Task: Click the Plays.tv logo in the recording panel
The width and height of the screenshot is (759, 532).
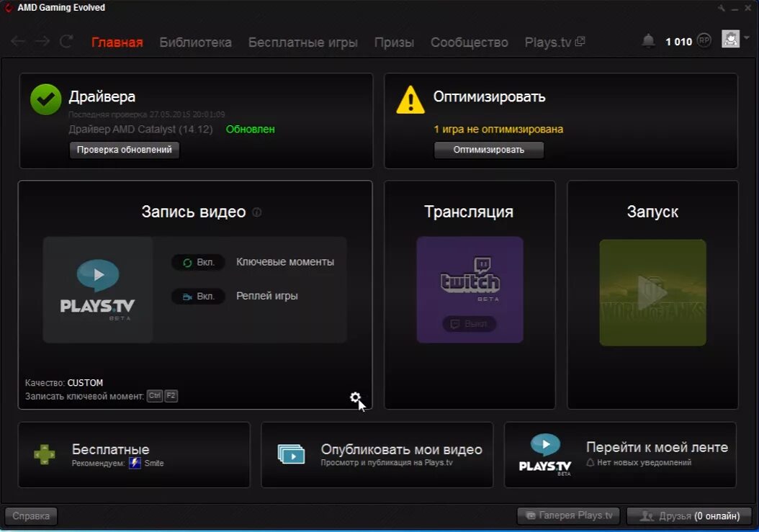Action: click(98, 289)
